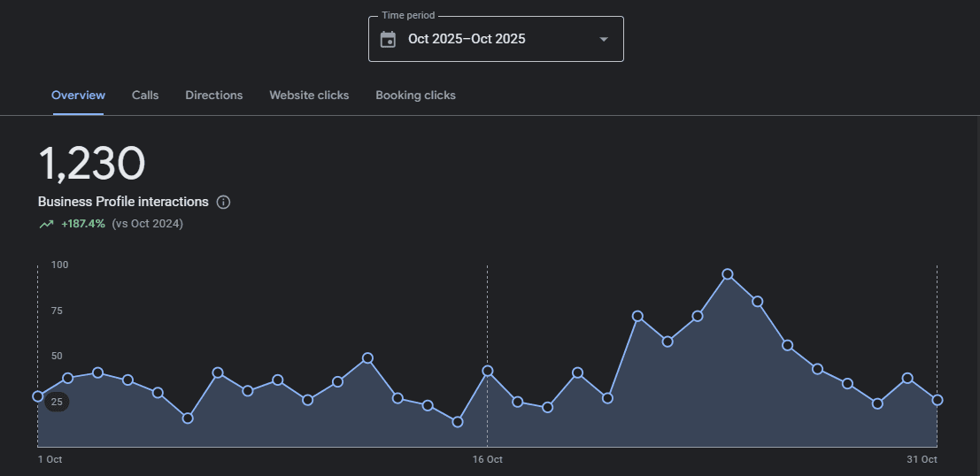Open the Time period date picker

point(496,39)
